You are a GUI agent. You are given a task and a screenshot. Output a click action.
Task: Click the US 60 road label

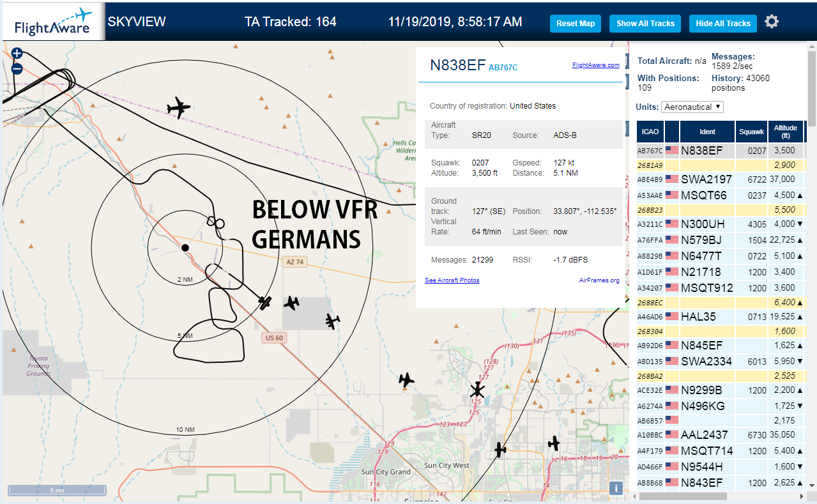tap(273, 338)
